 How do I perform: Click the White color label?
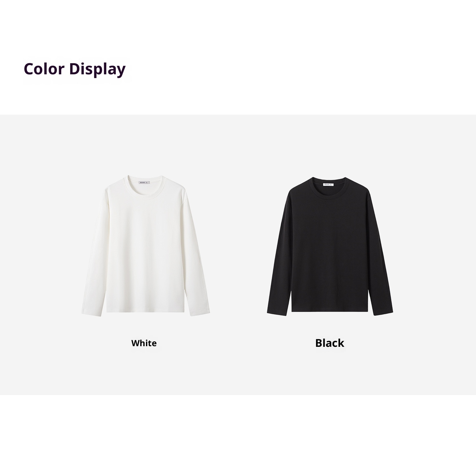pyautogui.click(x=144, y=343)
